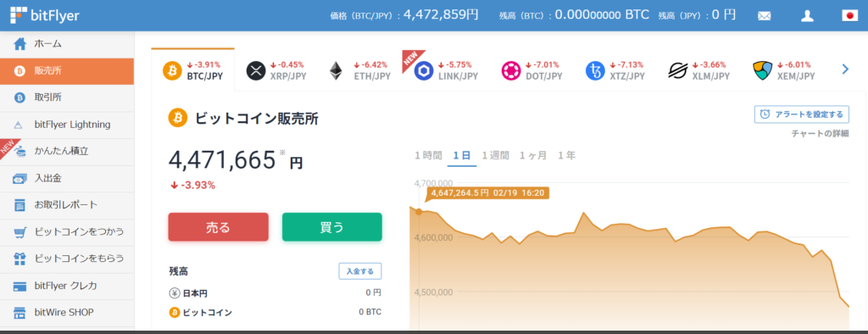868x334 pixels.
Task: Select the Polkadot DOT/JPY coin icon
Action: [511, 71]
